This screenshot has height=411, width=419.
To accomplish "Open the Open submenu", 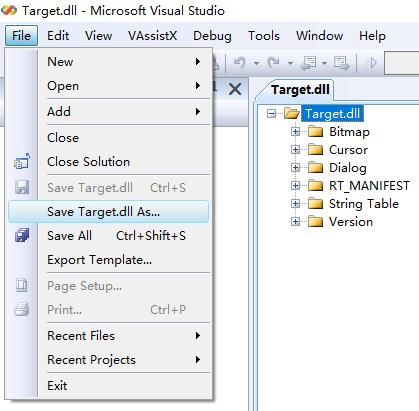I will pyautogui.click(x=126, y=86).
